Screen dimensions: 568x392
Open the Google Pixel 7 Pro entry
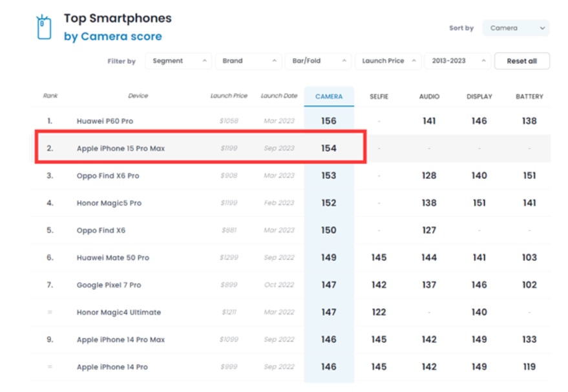point(109,285)
